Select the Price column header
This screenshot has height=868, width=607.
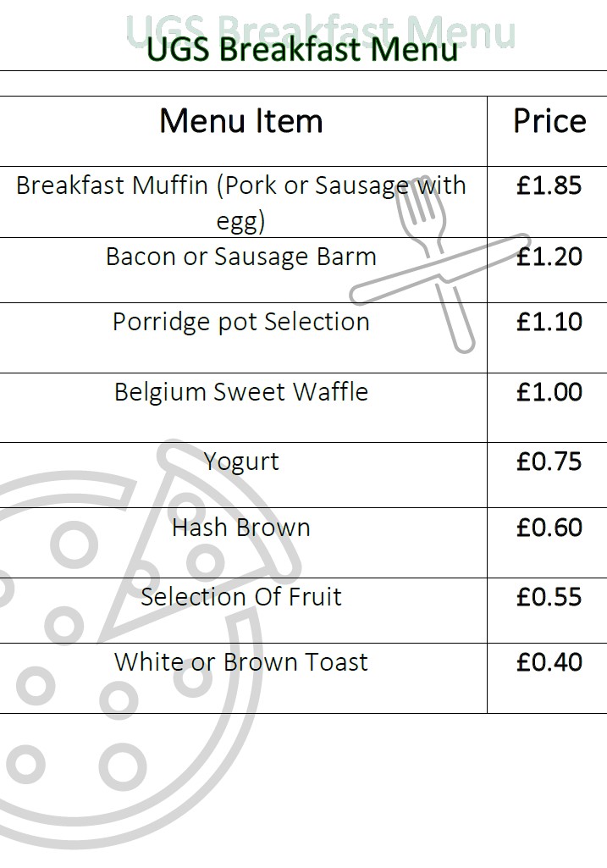549,121
